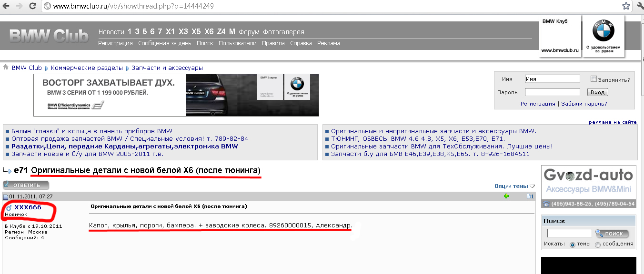Select the сообщения radio button
Image resolution: width=644 pixels, height=274 pixels.
(x=598, y=245)
